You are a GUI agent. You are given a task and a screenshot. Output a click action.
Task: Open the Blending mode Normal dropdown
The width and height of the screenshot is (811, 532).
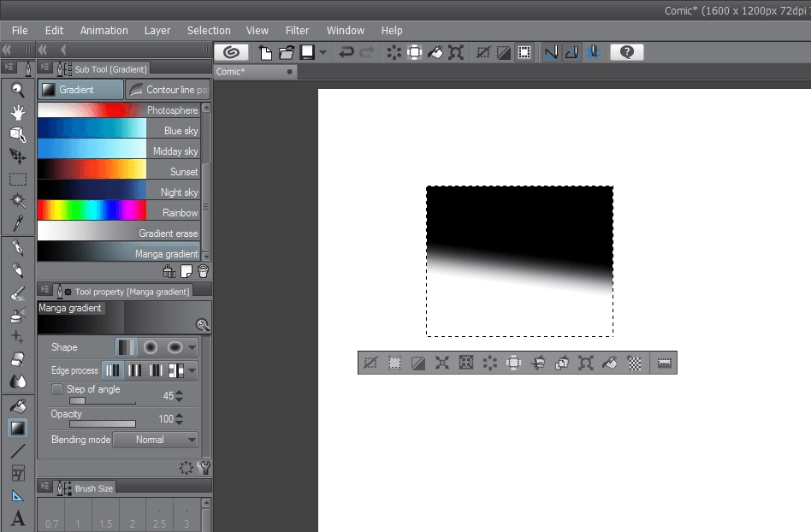(x=156, y=440)
